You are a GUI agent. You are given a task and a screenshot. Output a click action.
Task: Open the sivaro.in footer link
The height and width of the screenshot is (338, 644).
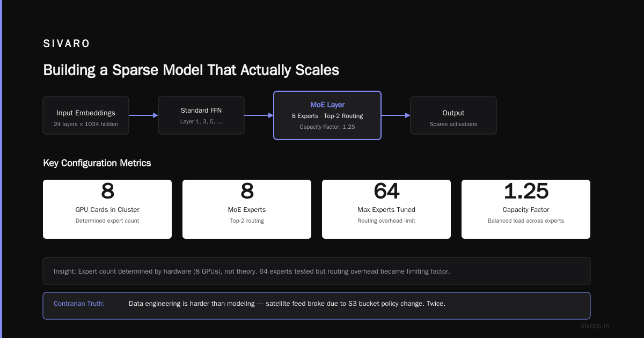595,326
